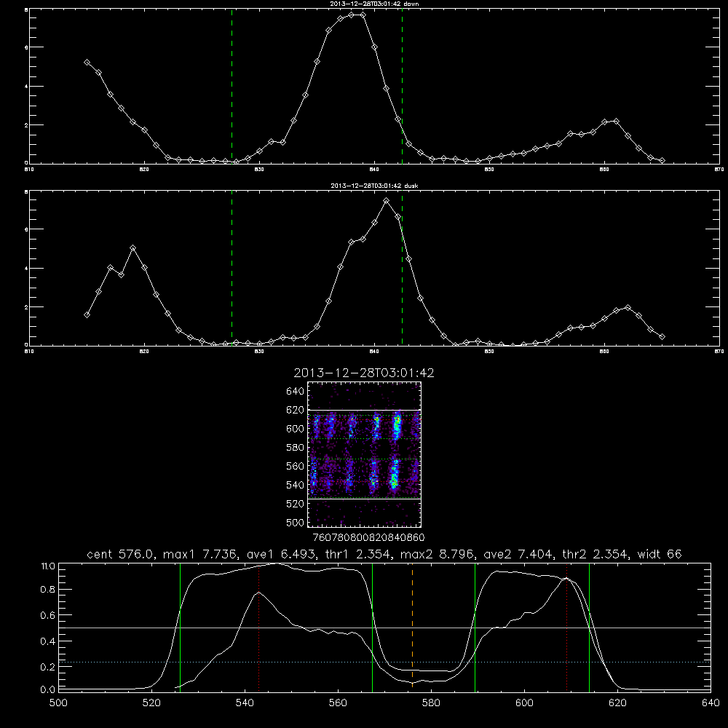Click heatmap y-axis label '500'
Viewport: 728px width, 728px height.
(296, 522)
